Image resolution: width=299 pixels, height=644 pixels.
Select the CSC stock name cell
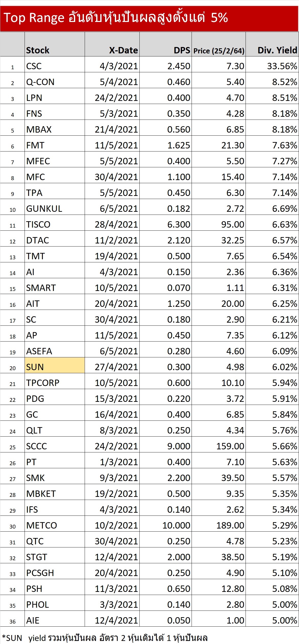55,64
